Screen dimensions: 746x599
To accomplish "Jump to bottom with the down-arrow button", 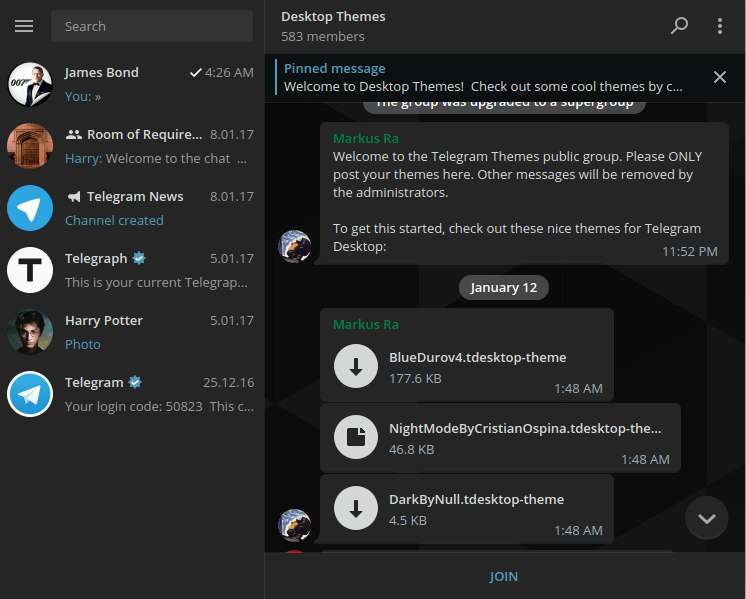I will point(707,518).
